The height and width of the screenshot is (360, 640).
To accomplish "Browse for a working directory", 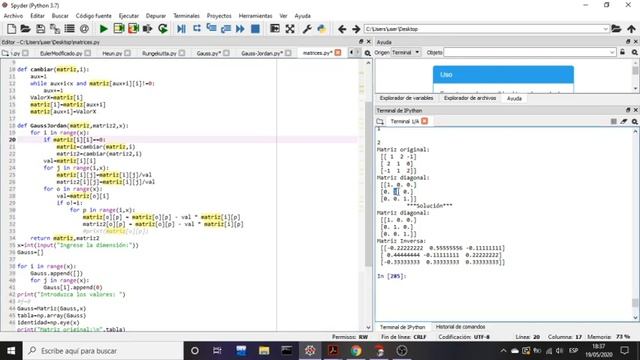I will click(x=616, y=29).
